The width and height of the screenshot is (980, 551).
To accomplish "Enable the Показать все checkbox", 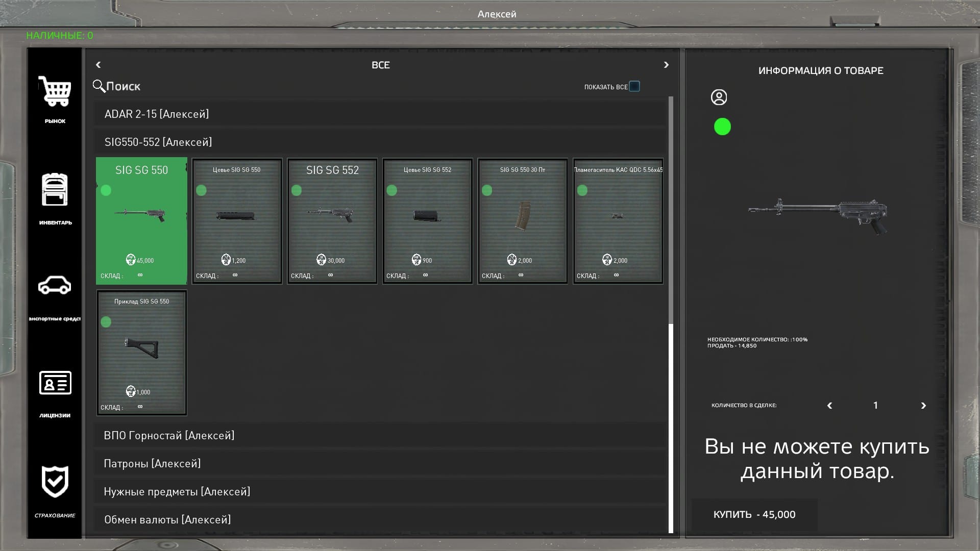I will (634, 86).
